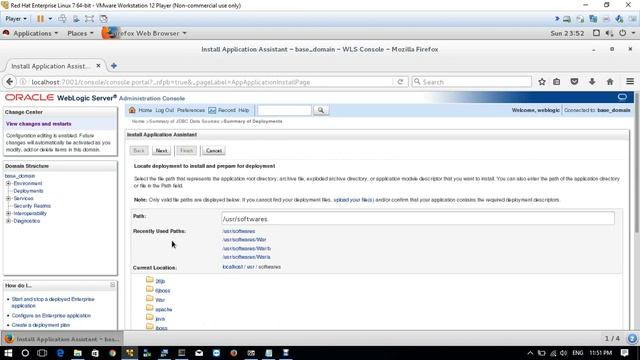Click the Cancel button
Viewport: 640px width, 360px height.
point(213,151)
